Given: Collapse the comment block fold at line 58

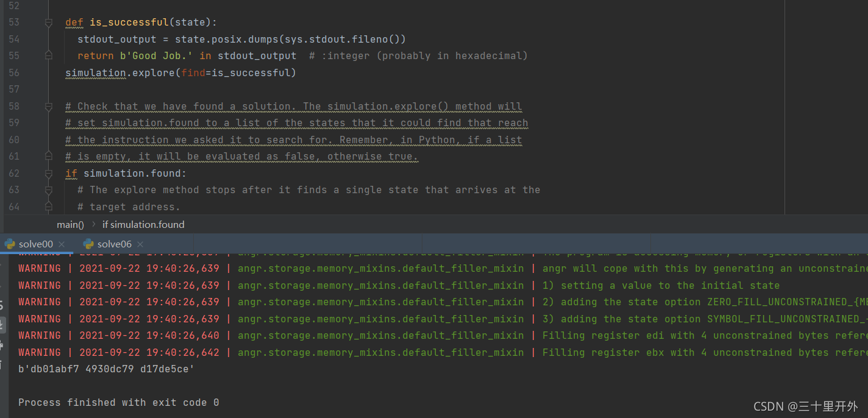Looking at the screenshot, I should click(x=49, y=107).
